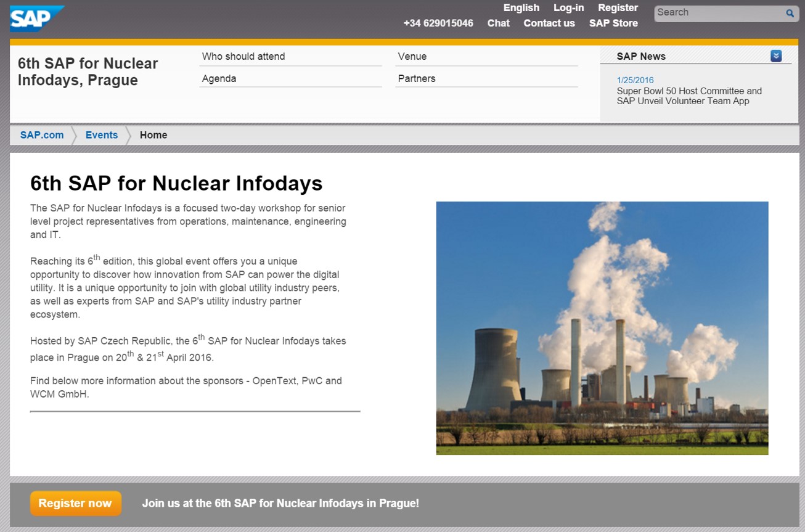
Task: Open the Agenda menu item
Action: click(x=219, y=79)
